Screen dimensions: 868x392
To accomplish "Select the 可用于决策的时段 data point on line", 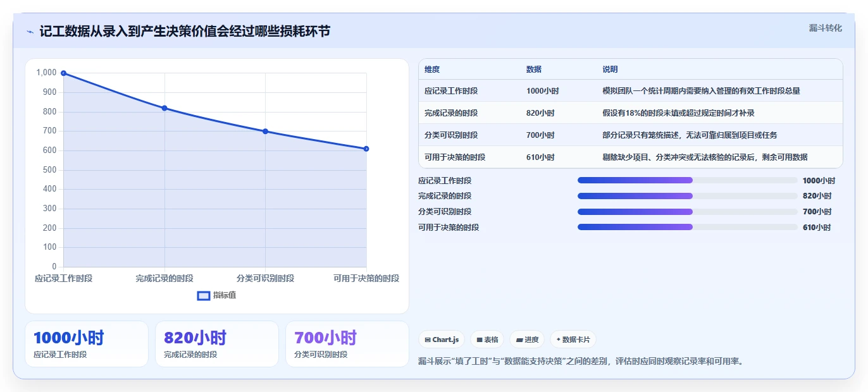I will [366, 149].
